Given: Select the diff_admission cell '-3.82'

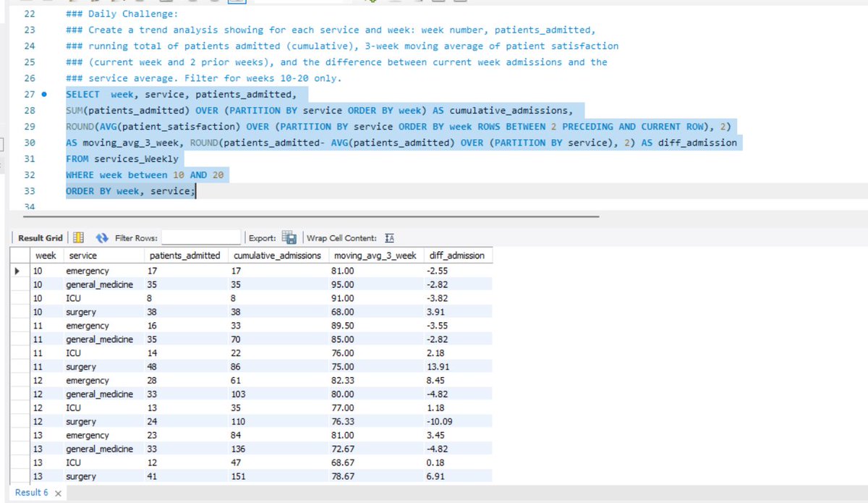Looking at the screenshot, I should [x=456, y=298].
